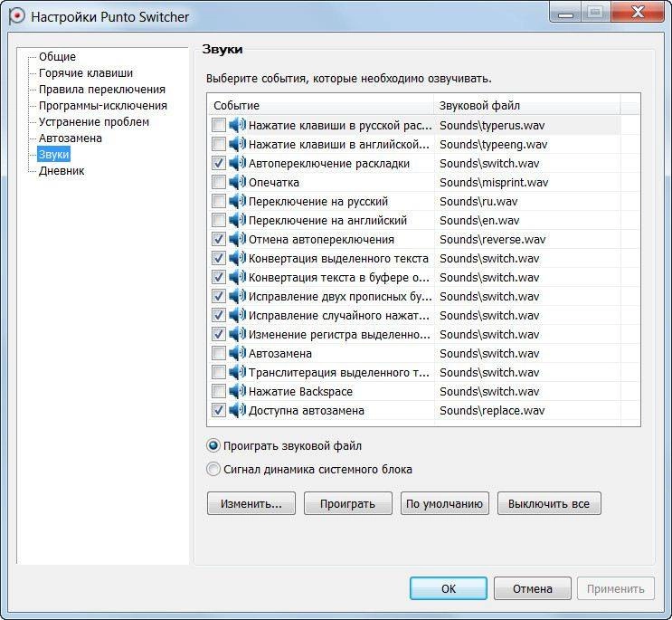Click speaker icon for Доступна автозамена
Viewport: 672px width, 620px height.
pyautogui.click(x=238, y=410)
